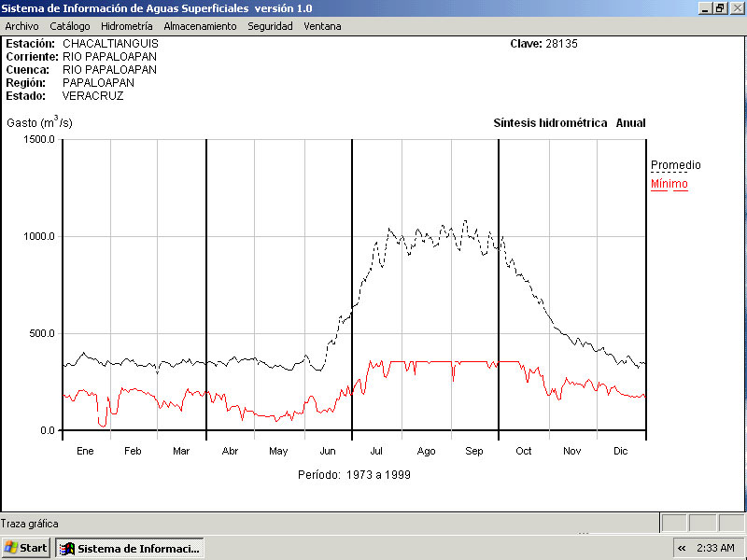Viewport: 747px width, 560px height.
Task: Click the Período 1973 a 1999 label
Action: 354,474
